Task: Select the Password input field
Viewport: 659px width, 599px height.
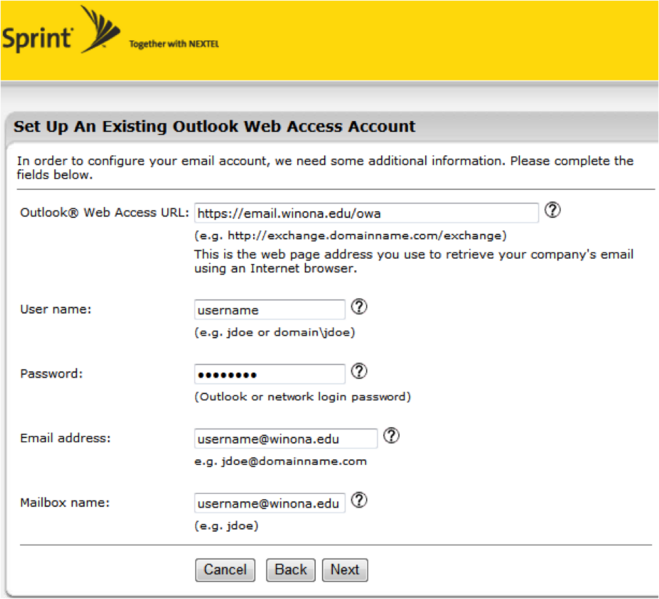Action: pyautogui.click(x=269, y=374)
